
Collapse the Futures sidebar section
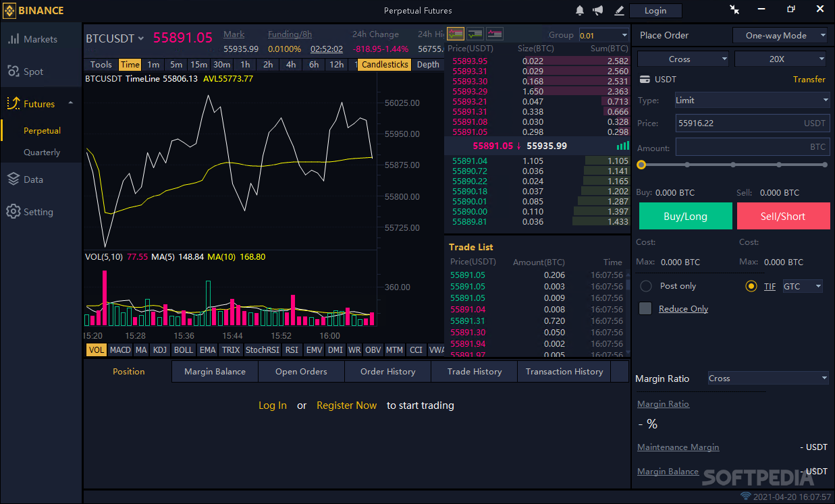pyautogui.click(x=70, y=103)
